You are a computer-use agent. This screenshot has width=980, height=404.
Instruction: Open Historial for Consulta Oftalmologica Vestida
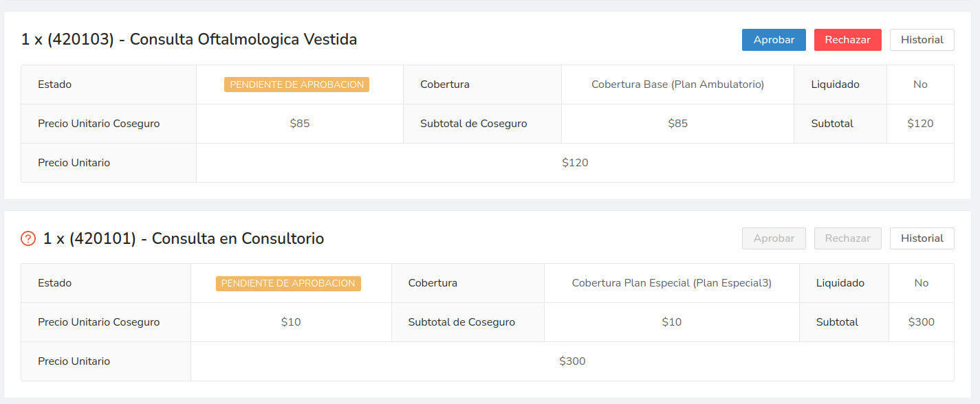click(922, 40)
